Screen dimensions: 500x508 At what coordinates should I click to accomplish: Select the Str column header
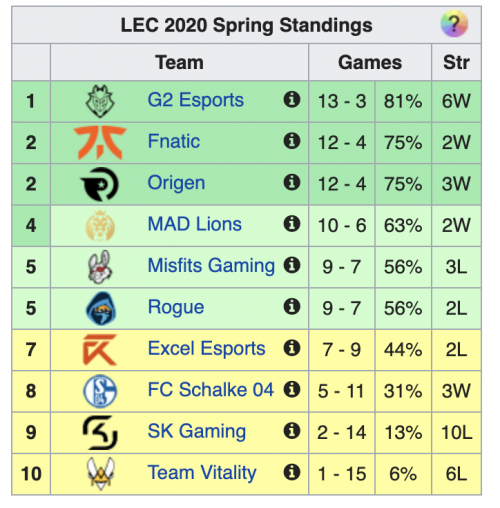click(456, 62)
